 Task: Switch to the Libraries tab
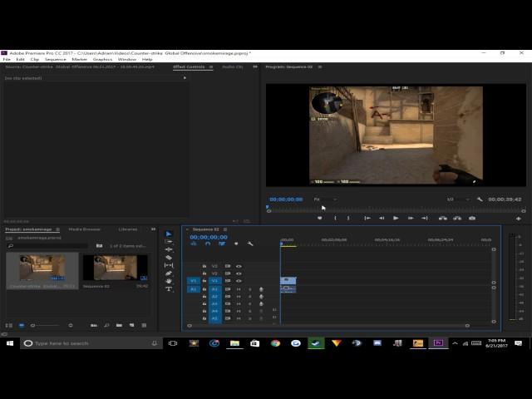(128, 229)
